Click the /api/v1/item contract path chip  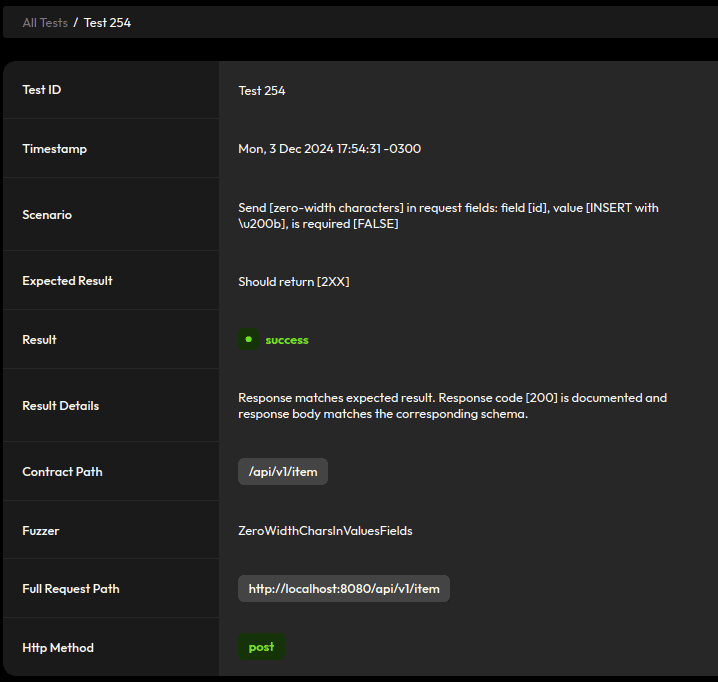point(283,472)
